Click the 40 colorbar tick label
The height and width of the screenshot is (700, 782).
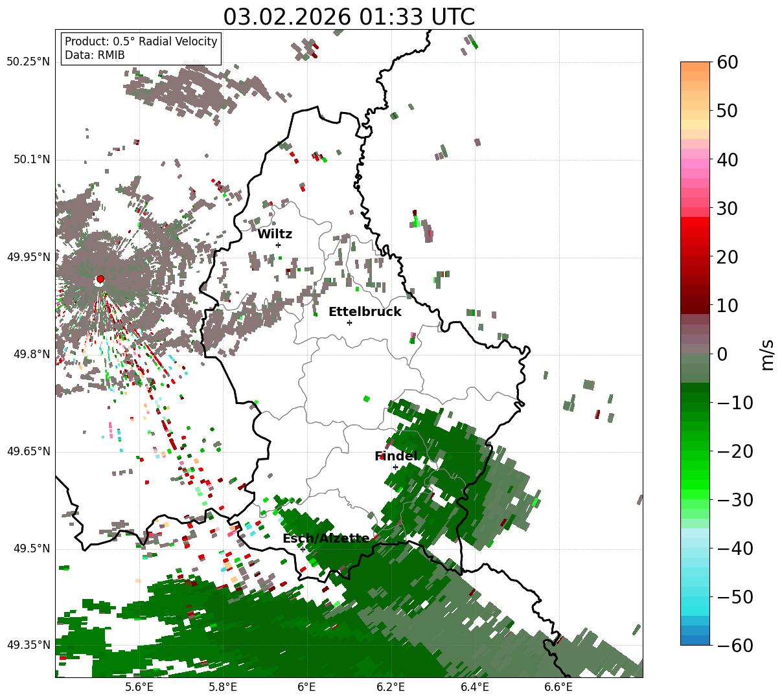(727, 159)
